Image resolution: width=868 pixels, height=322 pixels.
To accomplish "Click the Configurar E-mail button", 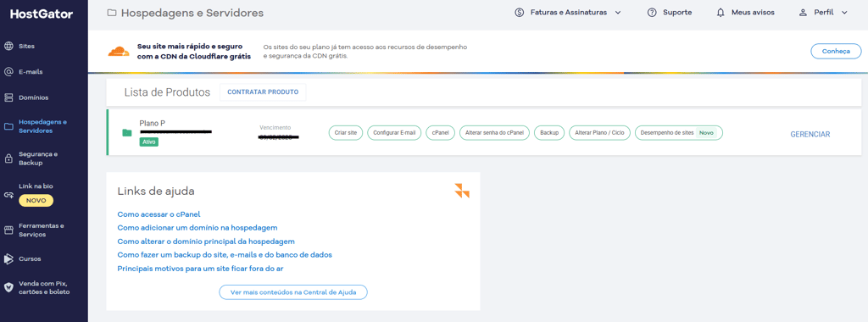I will (x=394, y=133).
